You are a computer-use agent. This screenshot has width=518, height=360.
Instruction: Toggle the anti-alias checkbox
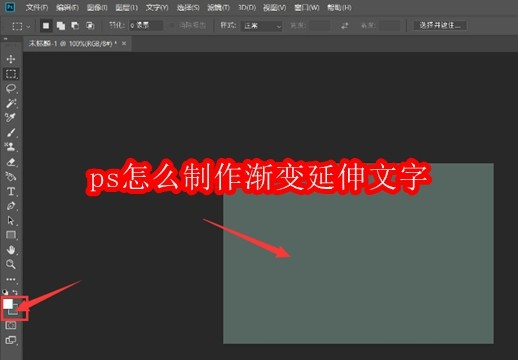point(172,25)
